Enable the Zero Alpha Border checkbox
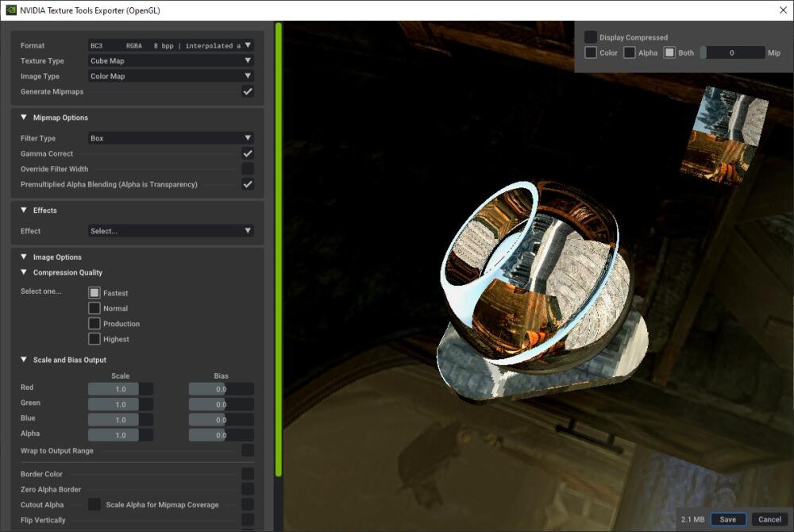 point(248,489)
